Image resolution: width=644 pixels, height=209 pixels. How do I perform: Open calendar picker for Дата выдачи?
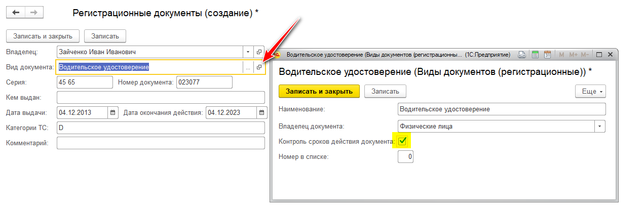[112, 112]
